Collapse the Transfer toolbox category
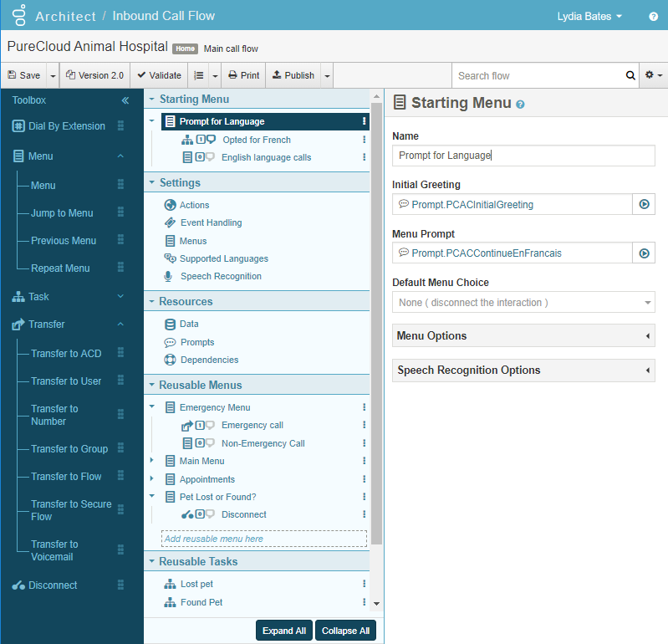 (x=120, y=325)
